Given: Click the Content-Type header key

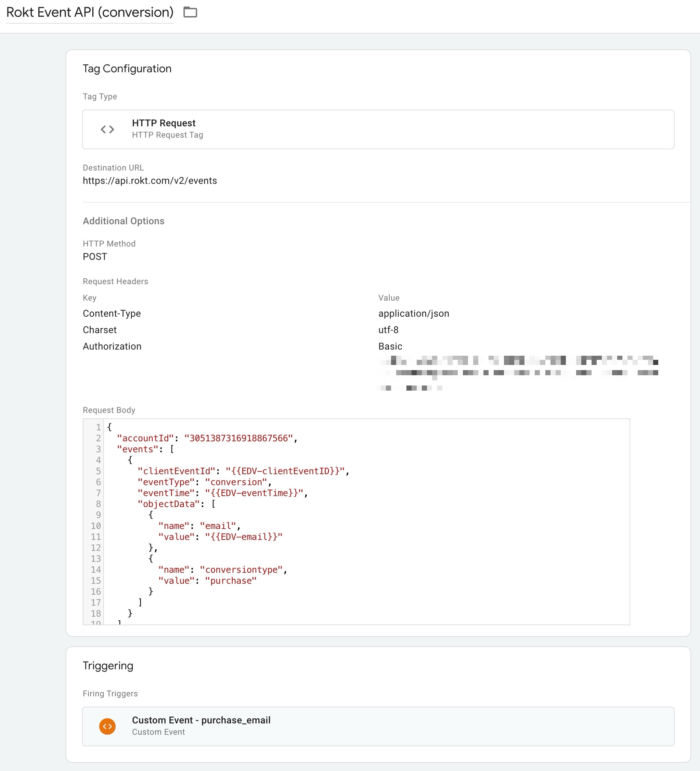Looking at the screenshot, I should coord(112,313).
